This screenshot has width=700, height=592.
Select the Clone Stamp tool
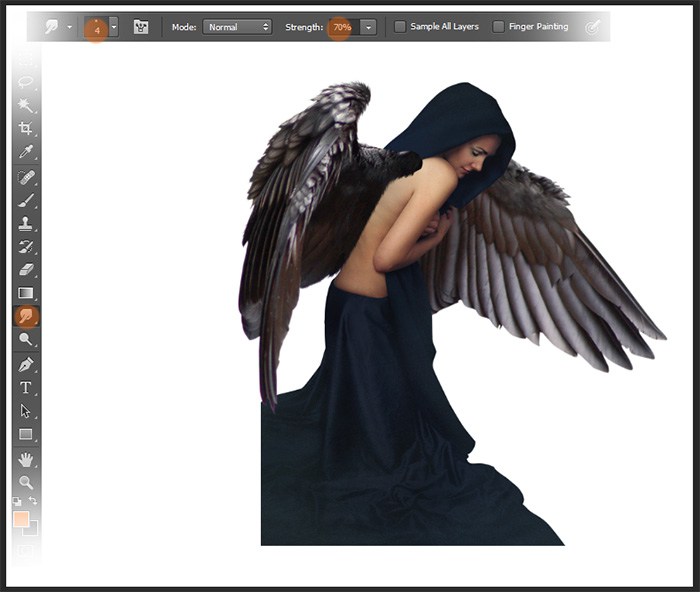pyautogui.click(x=25, y=223)
